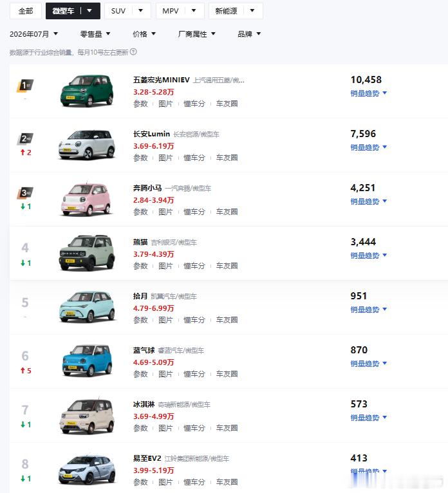Select the 全部 category tab
The width and height of the screenshot is (448, 493).
tap(26, 11)
